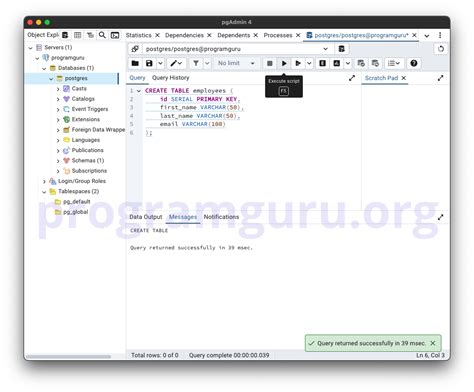The image size is (474, 392).
Task: Open the Query Tool from Object Explorer toolbar
Action: click(x=65, y=35)
